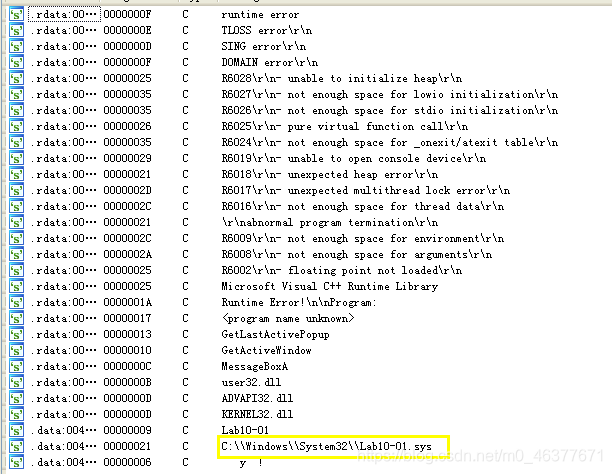Select length 0000002D of the R6017 row
Viewport: 612px width, 474px height.
[127, 191]
